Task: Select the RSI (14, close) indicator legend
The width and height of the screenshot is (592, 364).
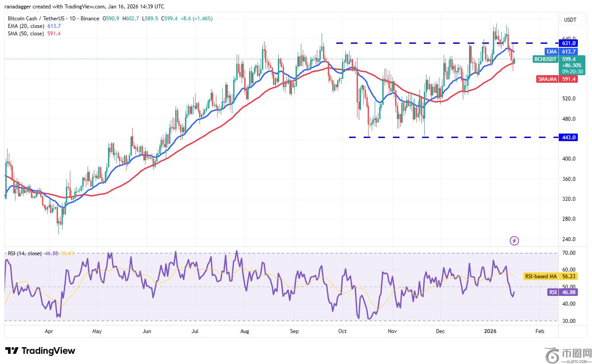Action: click(25, 253)
